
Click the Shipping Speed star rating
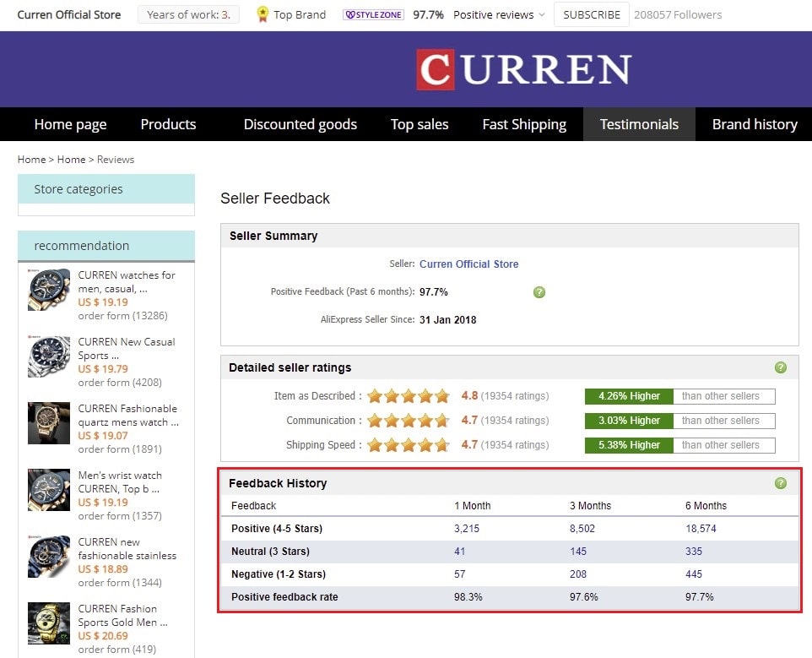click(408, 445)
